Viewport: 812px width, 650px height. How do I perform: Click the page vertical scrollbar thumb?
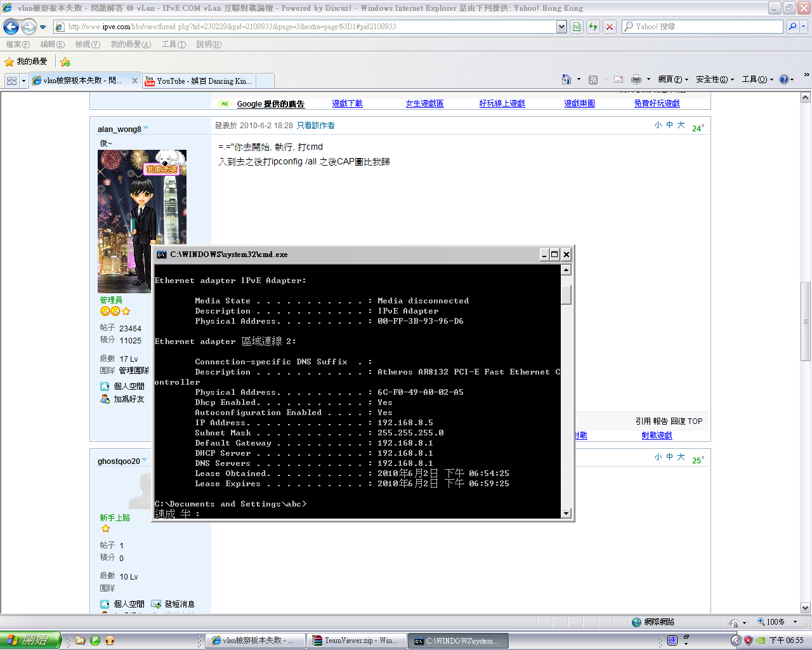pyautogui.click(x=805, y=321)
